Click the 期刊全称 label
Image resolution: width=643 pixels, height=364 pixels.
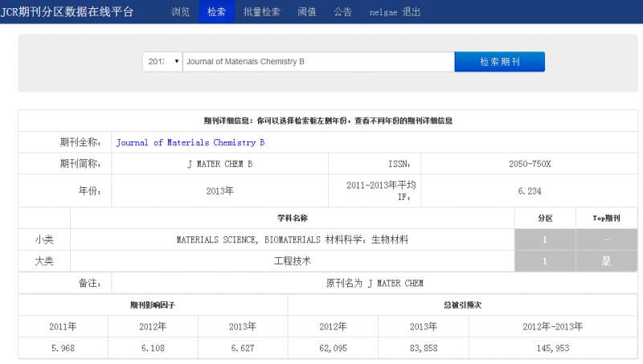pyautogui.click(x=80, y=142)
